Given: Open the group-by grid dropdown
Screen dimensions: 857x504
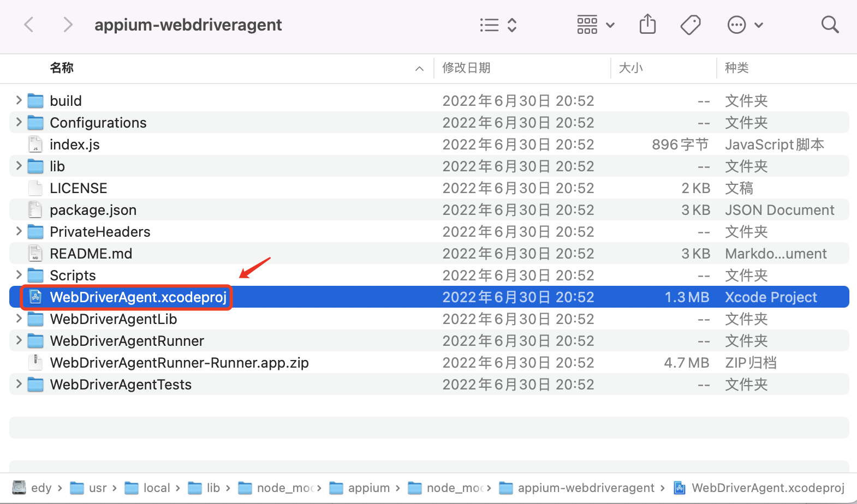Looking at the screenshot, I should coord(596,25).
